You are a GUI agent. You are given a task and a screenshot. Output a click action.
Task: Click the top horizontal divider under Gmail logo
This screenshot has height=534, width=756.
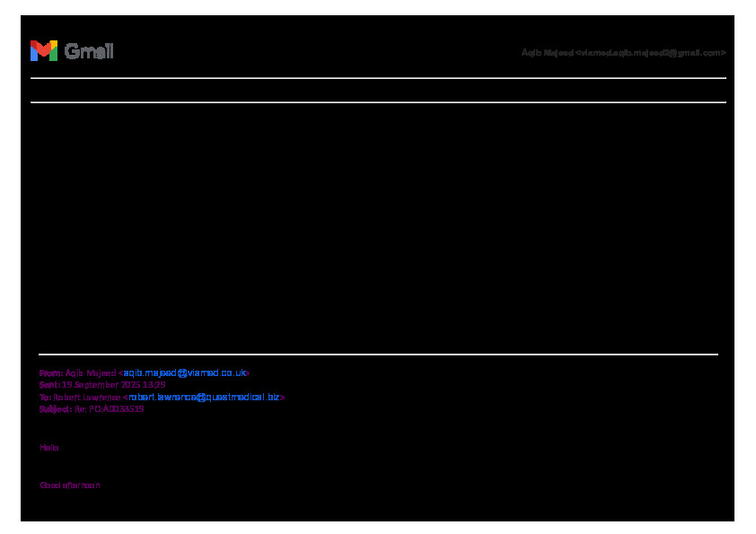pyautogui.click(x=378, y=78)
